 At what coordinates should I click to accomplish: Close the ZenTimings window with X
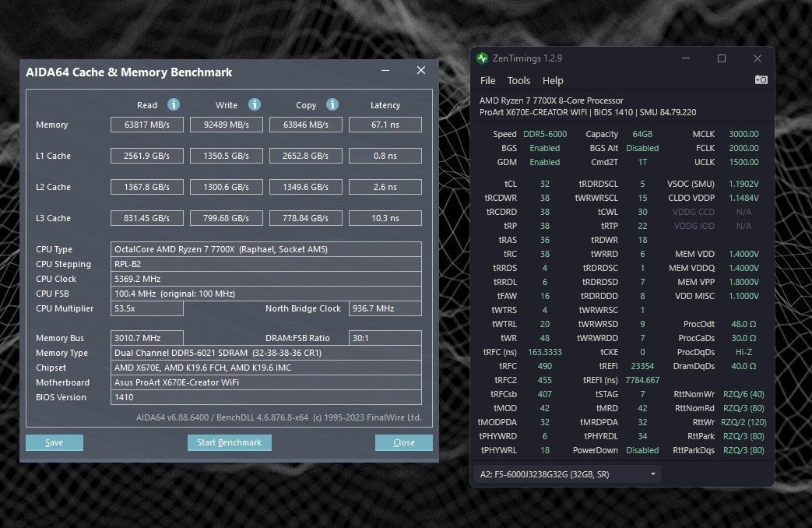click(757, 58)
